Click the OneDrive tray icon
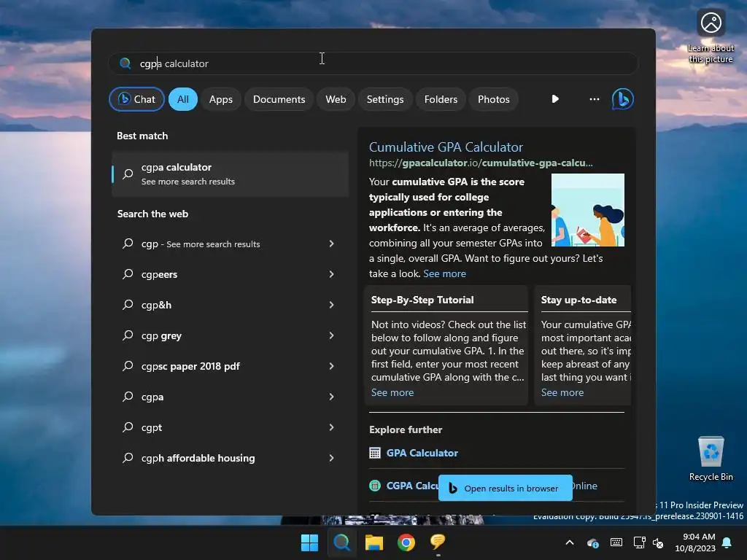Image resolution: width=747 pixels, height=560 pixels. click(x=593, y=542)
